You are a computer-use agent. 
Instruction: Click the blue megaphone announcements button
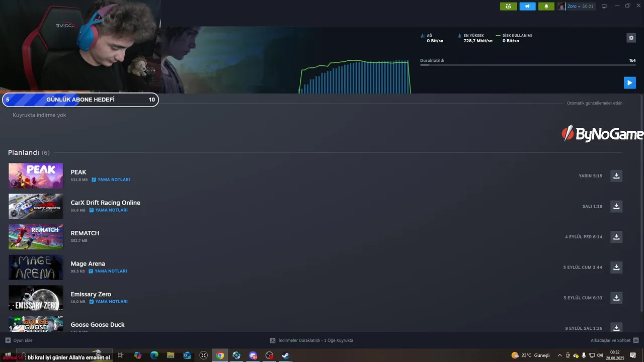(x=527, y=6)
